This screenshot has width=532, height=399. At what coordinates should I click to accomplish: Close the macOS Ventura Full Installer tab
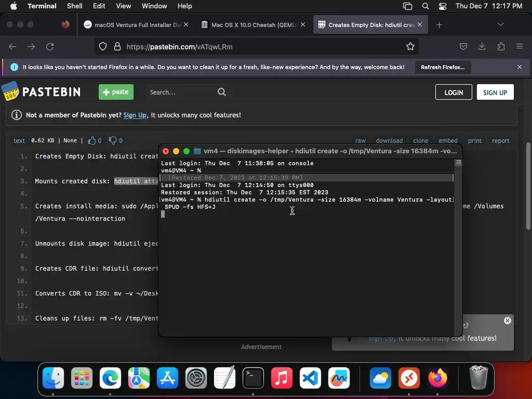tap(186, 25)
